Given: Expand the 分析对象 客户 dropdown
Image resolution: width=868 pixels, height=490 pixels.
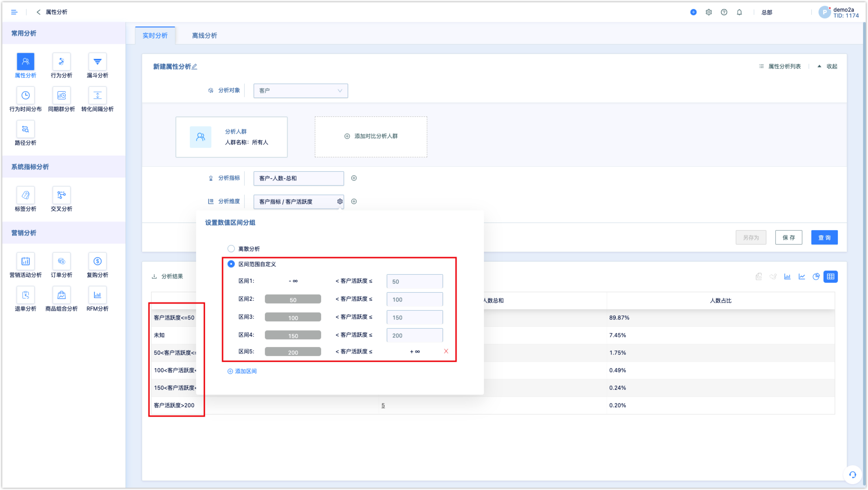Looking at the screenshot, I should [301, 91].
